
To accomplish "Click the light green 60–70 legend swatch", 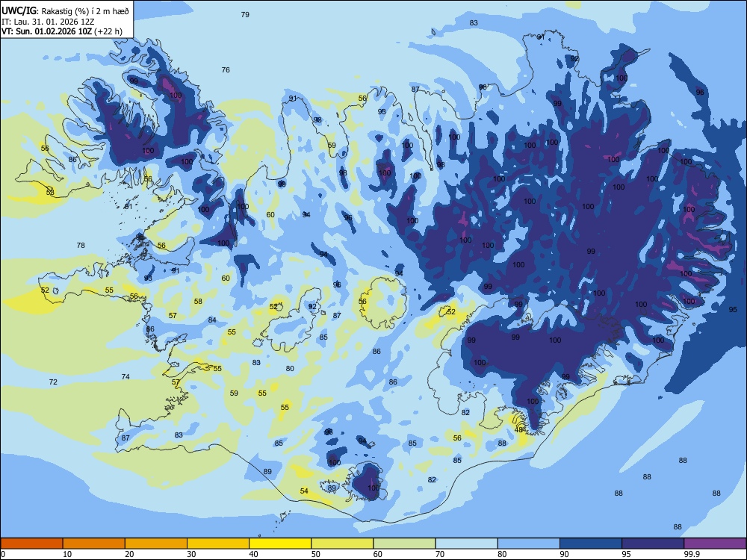I will [x=404, y=544].
